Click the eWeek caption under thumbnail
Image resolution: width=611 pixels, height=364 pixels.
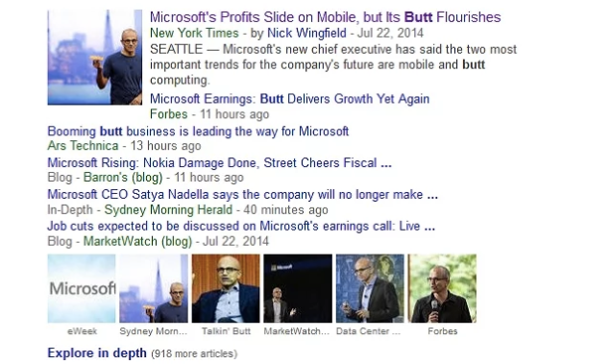click(82, 331)
